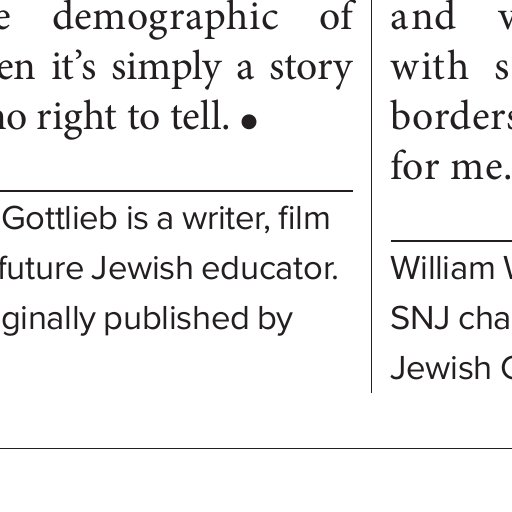Click the words "writer, film" in bio

point(256,219)
